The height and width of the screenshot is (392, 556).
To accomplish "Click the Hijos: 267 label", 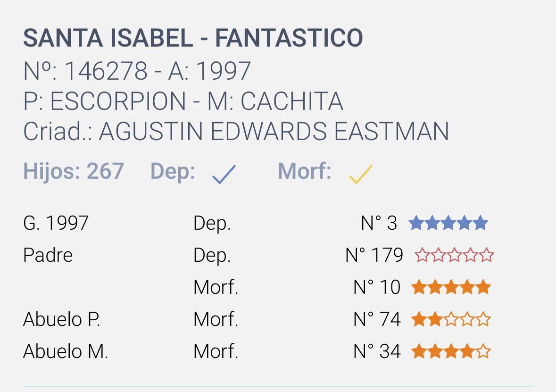I will tap(74, 171).
